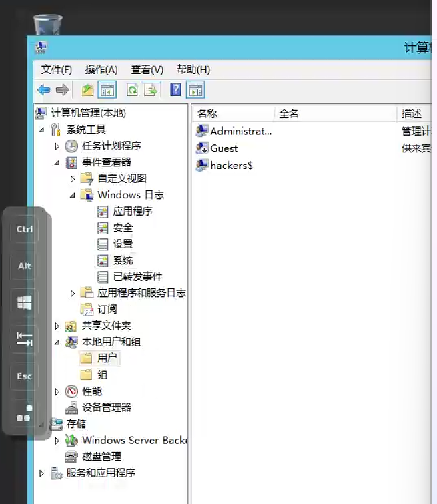Viewport: 437px width, 504px height.
Task: Collapse the 本地用户和组 node
Action: (57, 342)
